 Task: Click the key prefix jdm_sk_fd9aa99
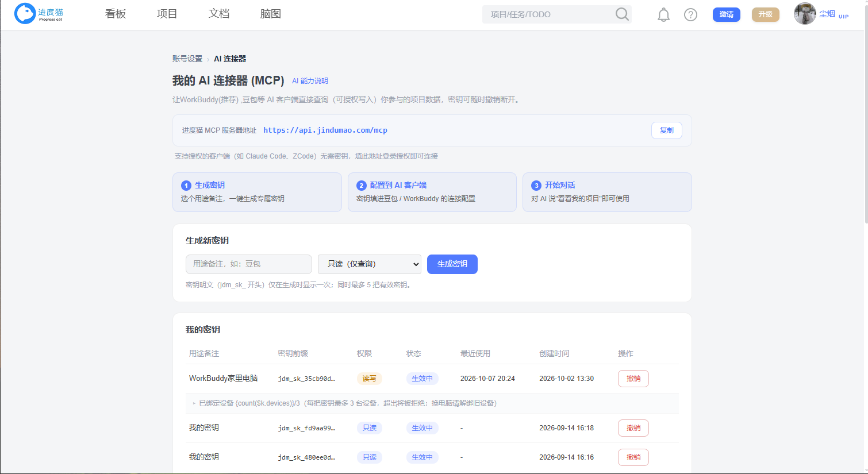pyautogui.click(x=306, y=428)
